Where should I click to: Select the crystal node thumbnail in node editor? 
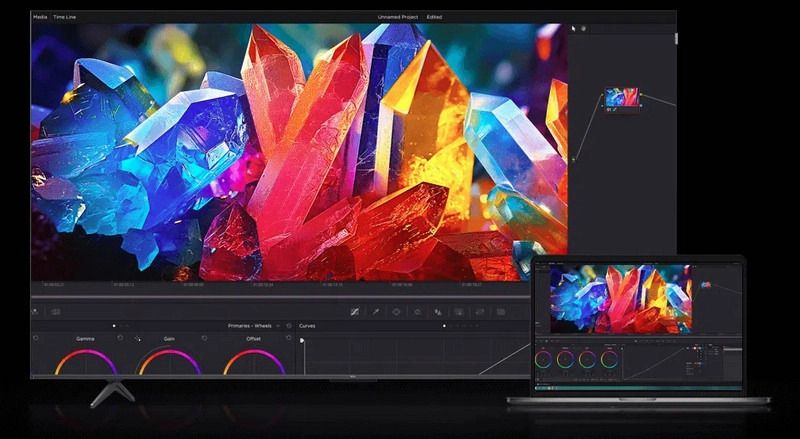621,97
